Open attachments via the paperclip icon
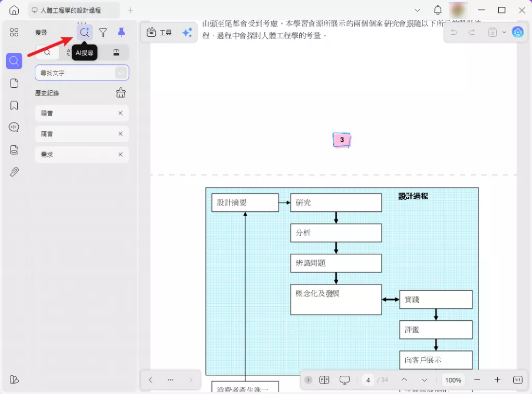532x394 pixels. [x=14, y=171]
